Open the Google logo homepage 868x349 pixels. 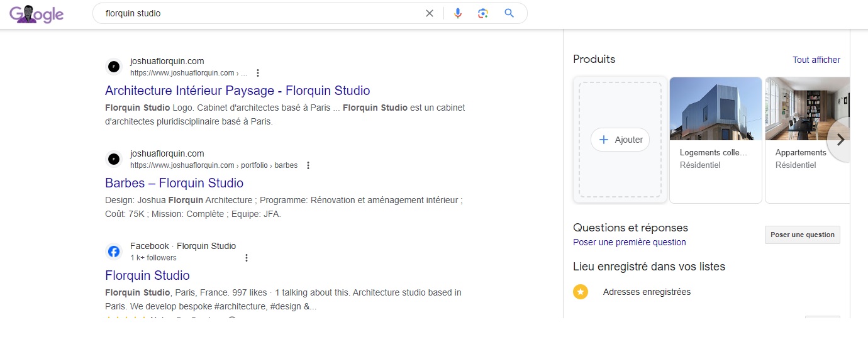coord(36,14)
